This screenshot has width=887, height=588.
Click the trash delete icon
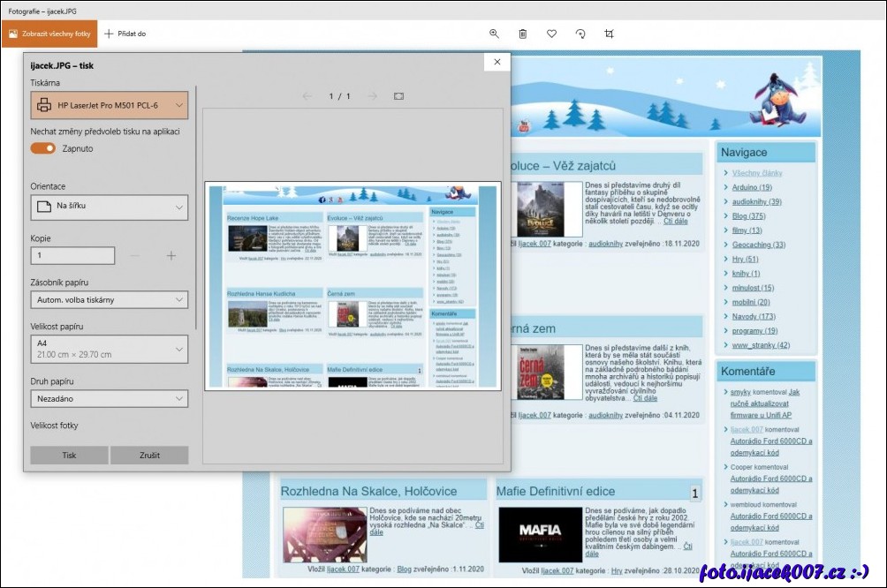click(523, 34)
